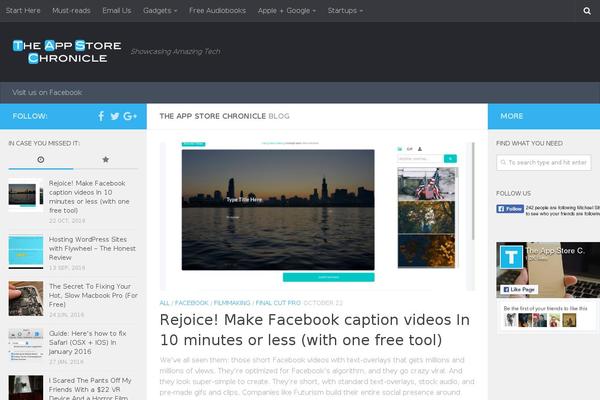This screenshot has height=400, width=600.
Task: Open the Must-reads menu item
Action: [71, 11]
